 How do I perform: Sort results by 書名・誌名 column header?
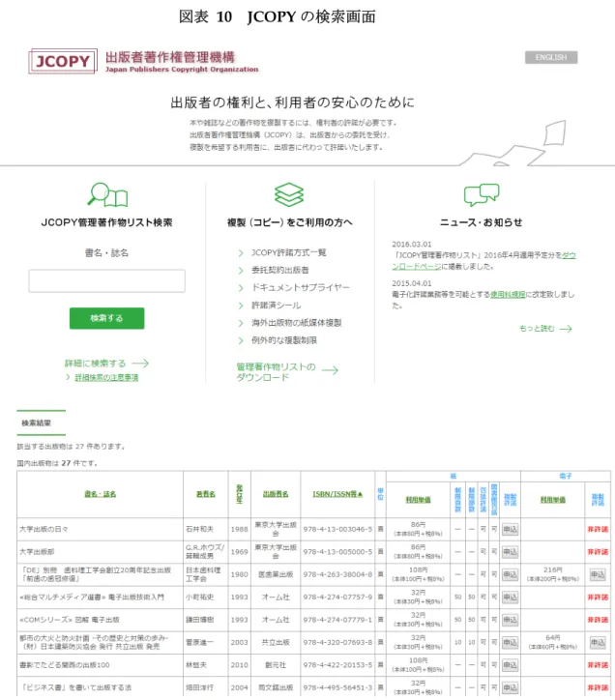(100, 494)
